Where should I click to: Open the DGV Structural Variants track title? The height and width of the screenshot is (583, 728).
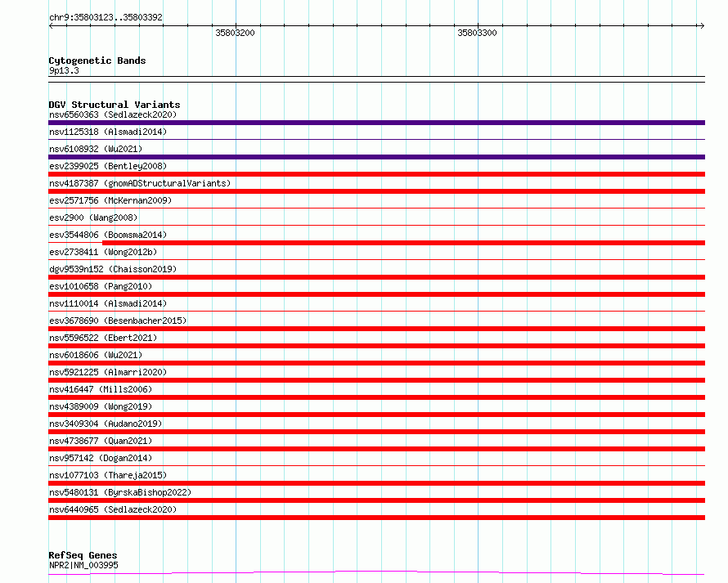click(x=115, y=105)
